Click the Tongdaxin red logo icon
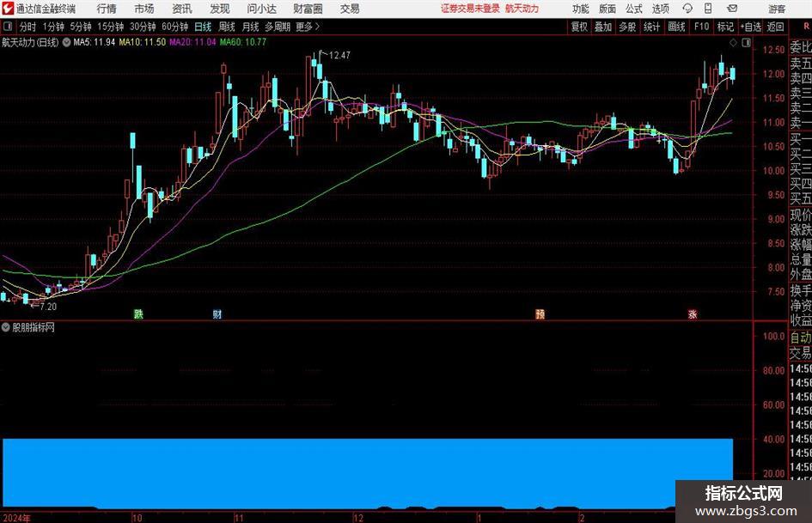Screen dimensions: 812x523 coord(8,9)
